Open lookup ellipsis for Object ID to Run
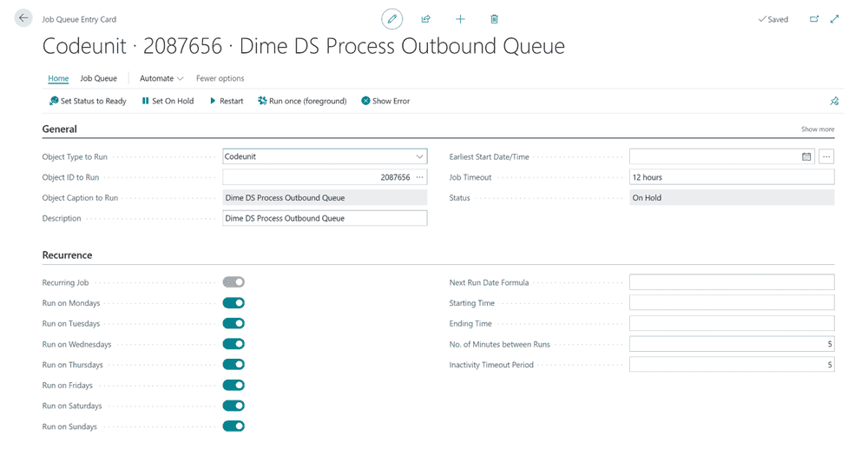This screenshot has width=868, height=463. (x=419, y=177)
